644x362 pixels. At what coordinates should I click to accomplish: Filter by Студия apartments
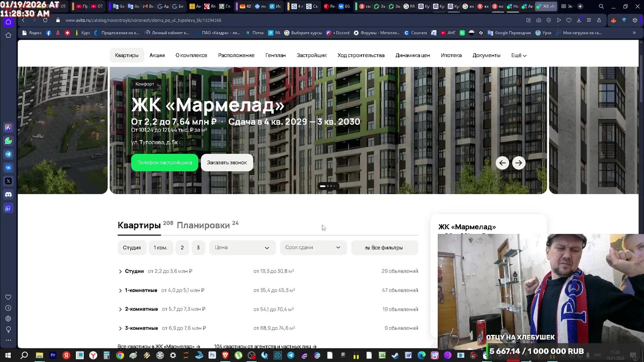[132, 247]
